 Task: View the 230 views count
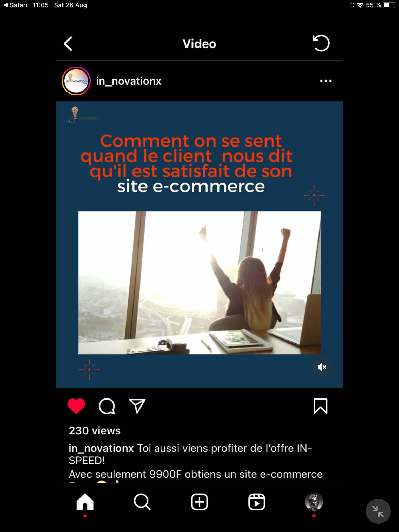tap(95, 431)
